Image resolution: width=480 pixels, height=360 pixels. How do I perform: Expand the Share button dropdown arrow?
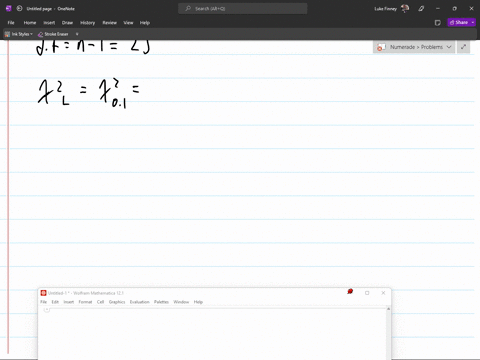tap(473, 22)
